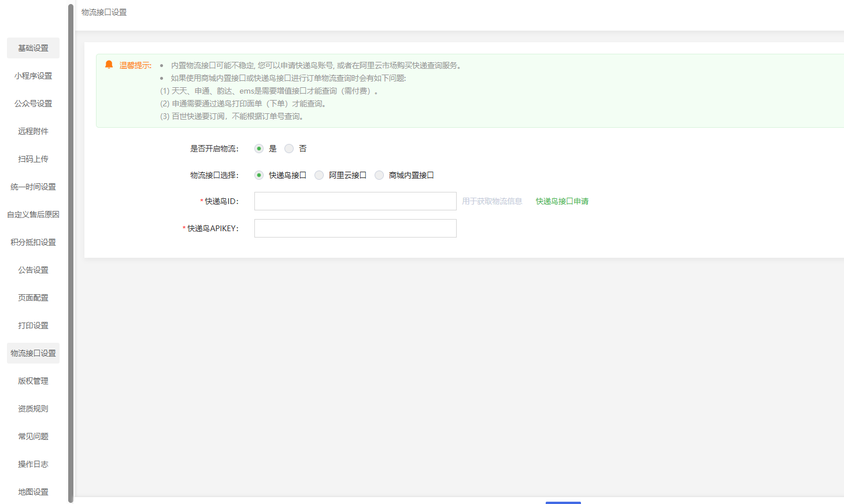Image resolution: width=844 pixels, height=504 pixels.
Task: Select 物流接口设置 in the sidebar
Action: [x=33, y=353]
